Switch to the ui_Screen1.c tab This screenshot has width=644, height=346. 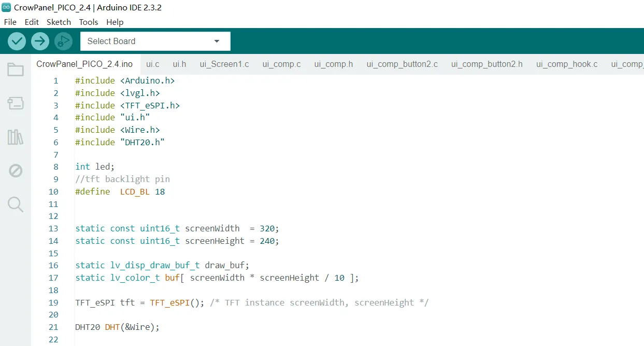tap(224, 64)
